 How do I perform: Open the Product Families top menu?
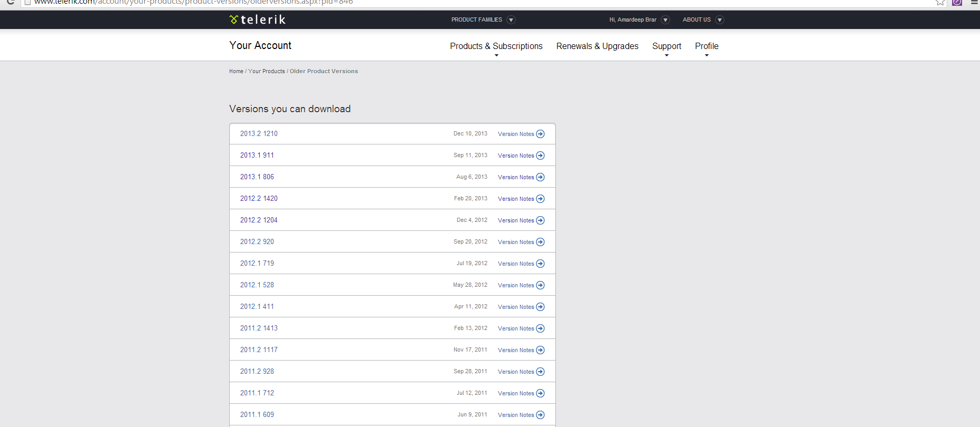tap(477, 20)
